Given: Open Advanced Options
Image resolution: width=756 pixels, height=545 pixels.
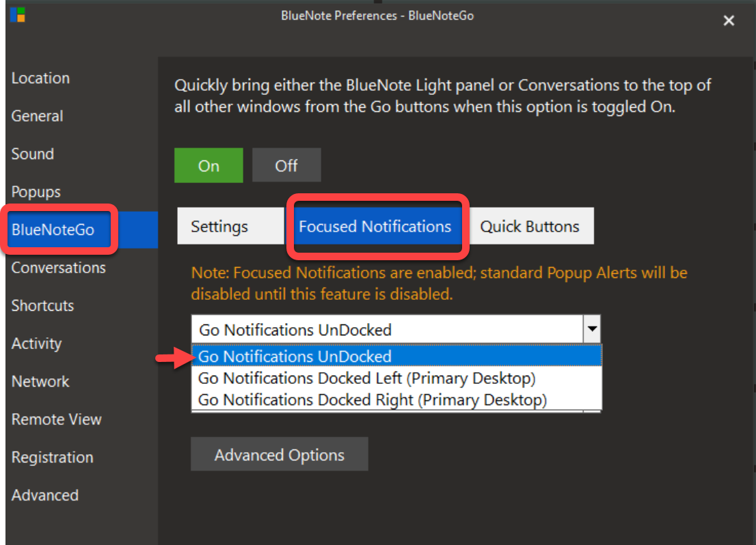Looking at the screenshot, I should click(279, 454).
